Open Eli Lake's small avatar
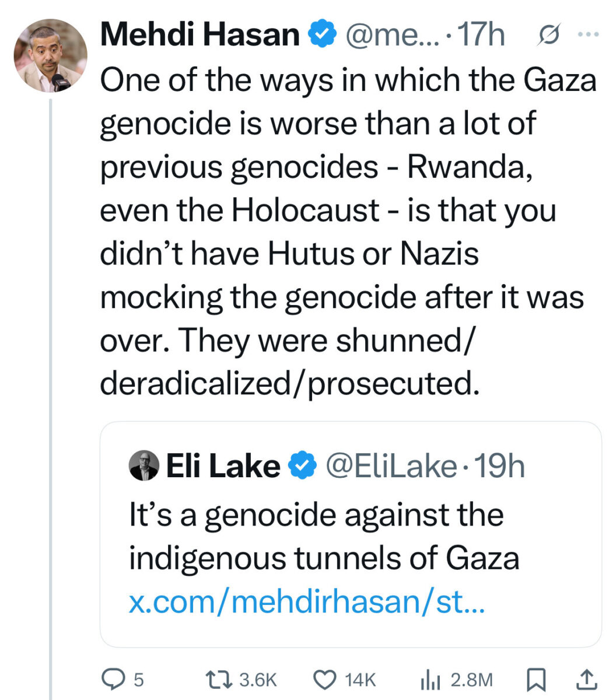Viewport: 616px width, 700px height. pyautogui.click(x=143, y=466)
